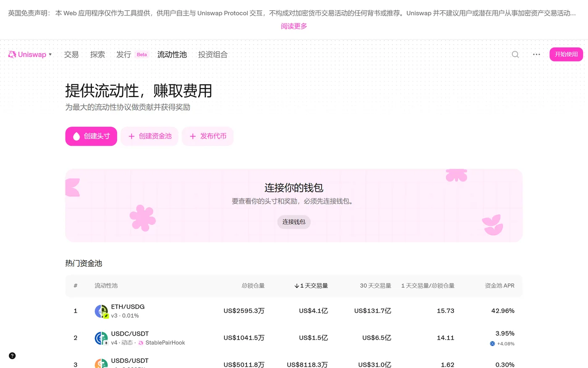Click the Uniswap unicorn logo icon
Image resolution: width=588 pixels, height=368 pixels.
pos(12,54)
